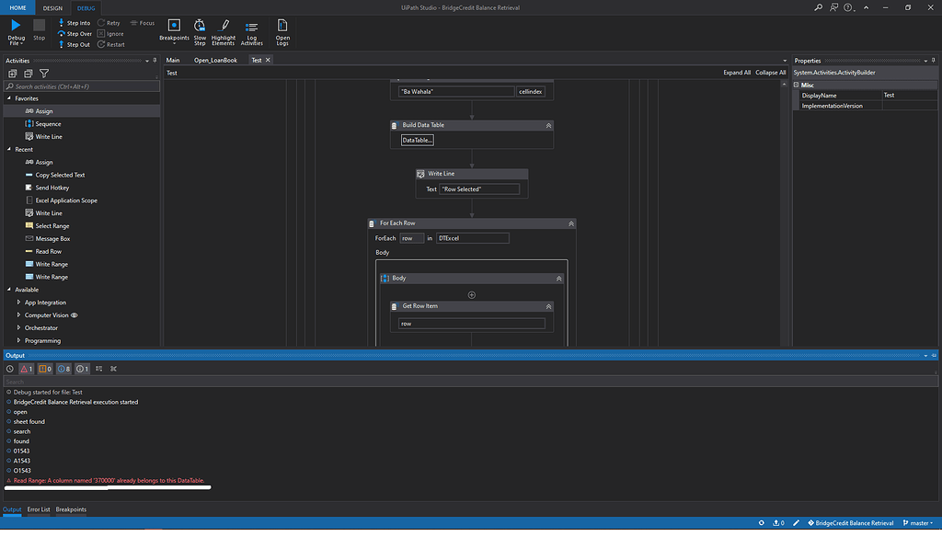Image resolution: width=942 pixels, height=560 pixels.
Task: Click the Open Logs icon
Action: click(281, 27)
